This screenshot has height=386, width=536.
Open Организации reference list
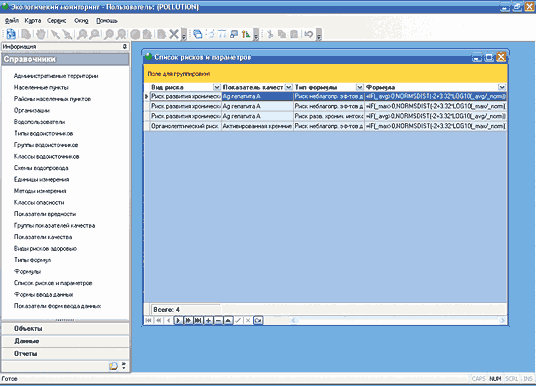(32, 110)
